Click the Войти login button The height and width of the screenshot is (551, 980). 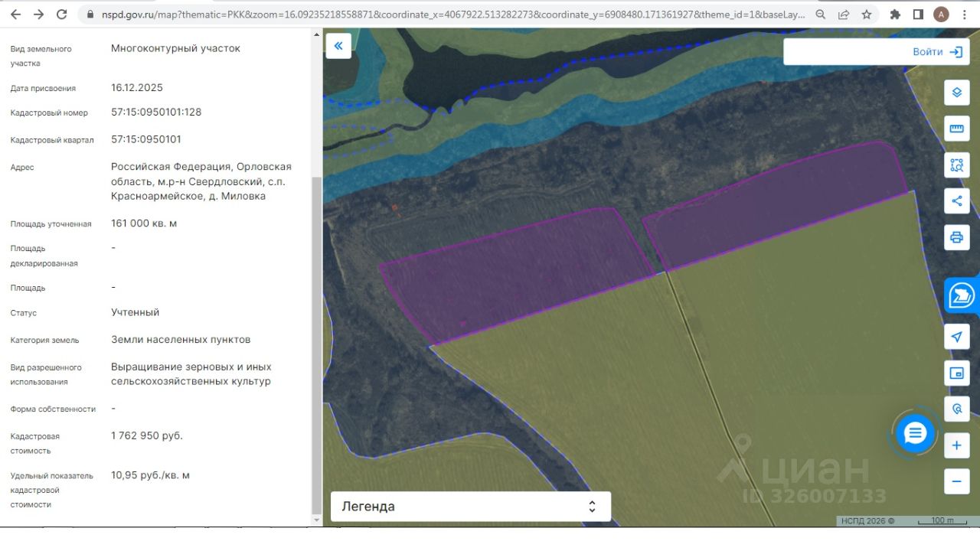pyautogui.click(x=937, y=52)
